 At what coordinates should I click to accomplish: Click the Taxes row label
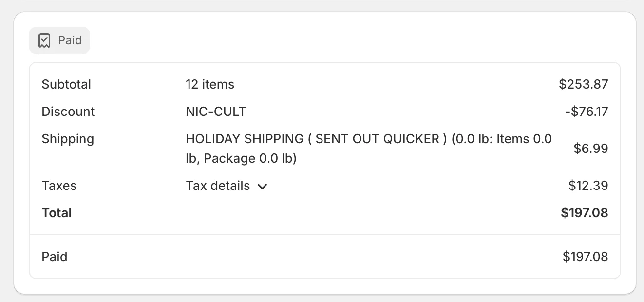59,186
